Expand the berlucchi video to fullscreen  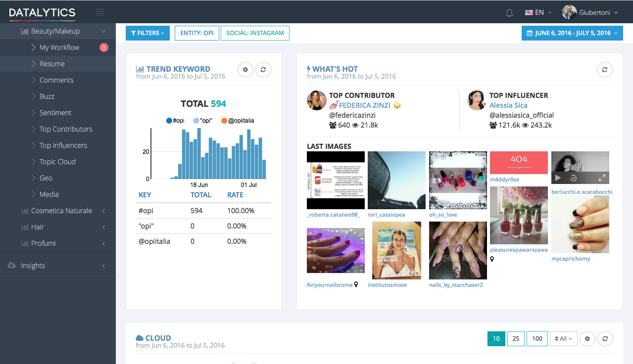click(602, 178)
